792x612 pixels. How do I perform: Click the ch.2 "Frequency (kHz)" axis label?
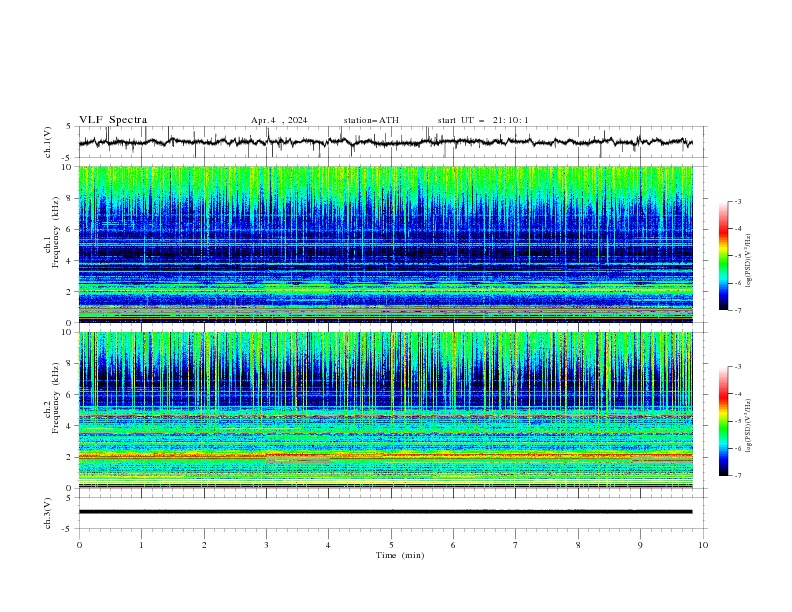coord(56,398)
